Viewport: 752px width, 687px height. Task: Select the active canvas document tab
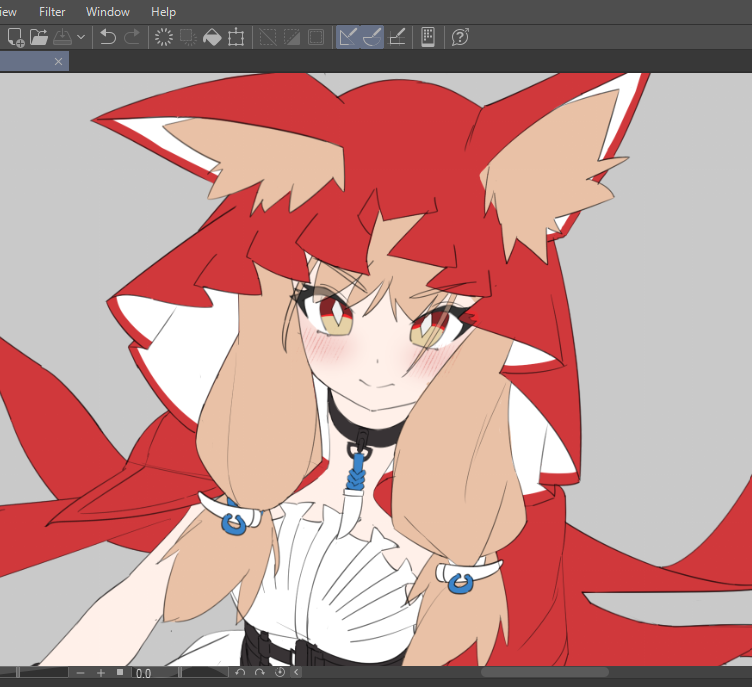(x=35, y=61)
